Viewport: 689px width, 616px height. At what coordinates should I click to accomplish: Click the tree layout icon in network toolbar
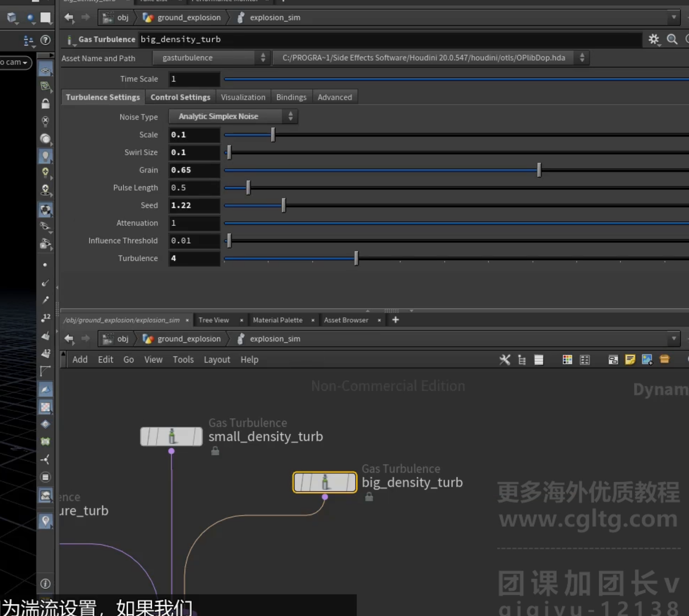pyautogui.click(x=522, y=359)
